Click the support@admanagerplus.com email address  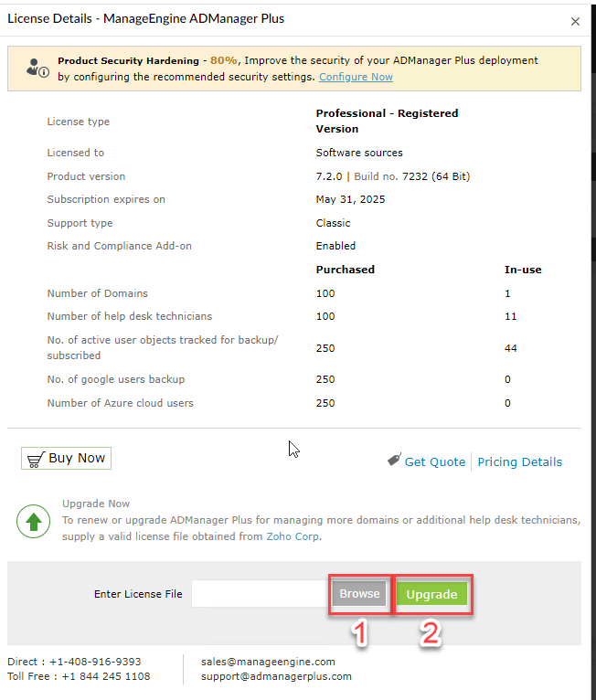pos(276,676)
